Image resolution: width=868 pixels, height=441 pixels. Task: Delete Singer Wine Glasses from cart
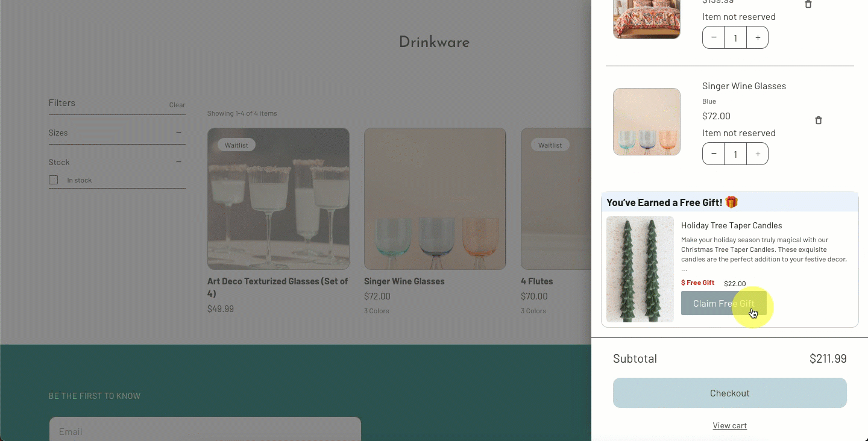[x=818, y=120]
